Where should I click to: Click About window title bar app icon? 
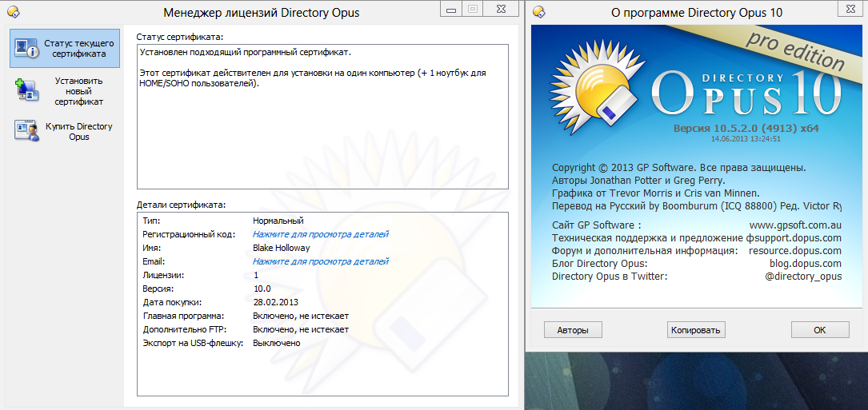540,12
